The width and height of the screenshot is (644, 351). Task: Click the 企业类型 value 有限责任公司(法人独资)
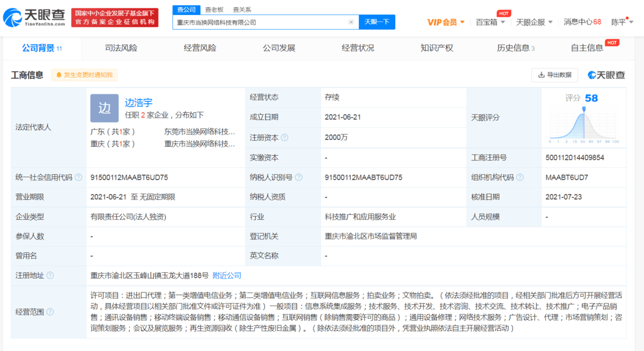coord(128,217)
